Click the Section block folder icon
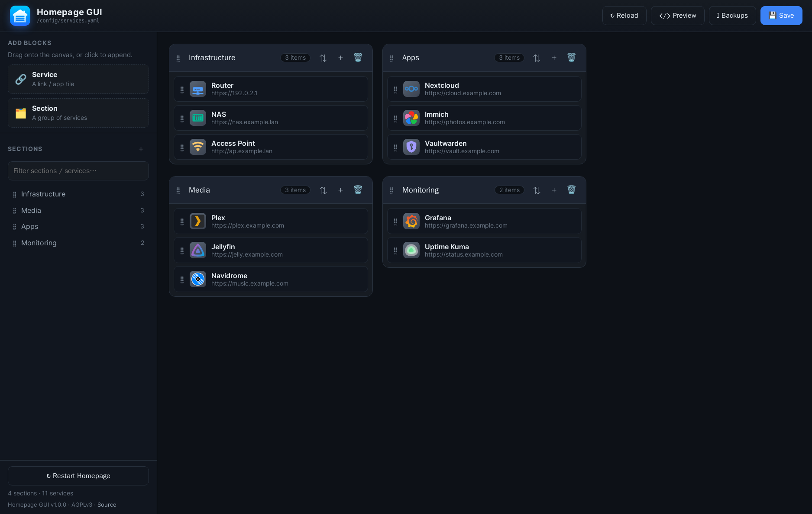Viewport: 812px width, 514px height. 21,113
